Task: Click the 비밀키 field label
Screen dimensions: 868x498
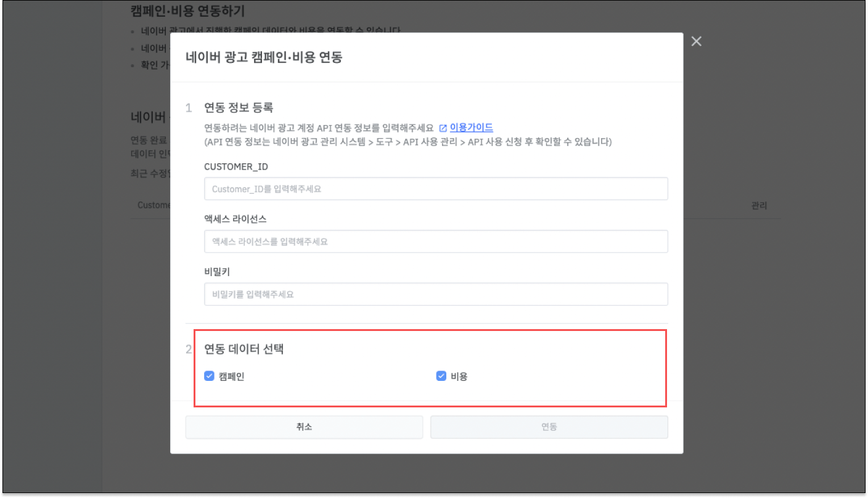Action: (217, 272)
